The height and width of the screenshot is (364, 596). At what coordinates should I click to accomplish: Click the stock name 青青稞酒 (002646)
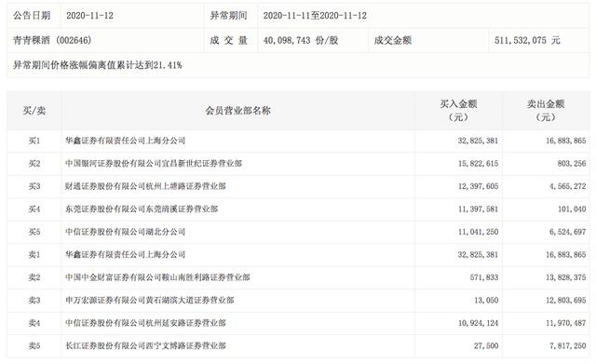coord(52,40)
